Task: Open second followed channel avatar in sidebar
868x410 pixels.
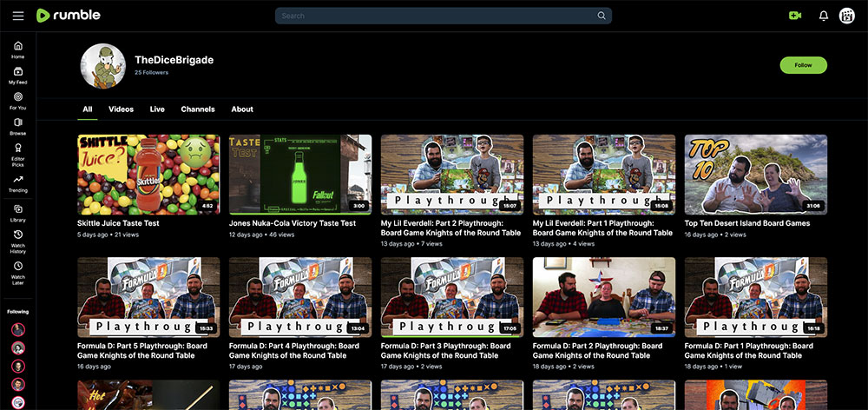Action: click(18, 348)
